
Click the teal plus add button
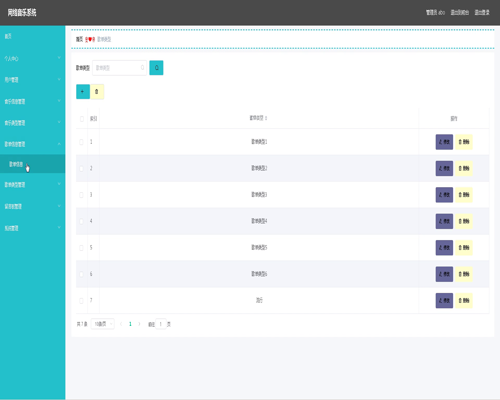coord(83,92)
